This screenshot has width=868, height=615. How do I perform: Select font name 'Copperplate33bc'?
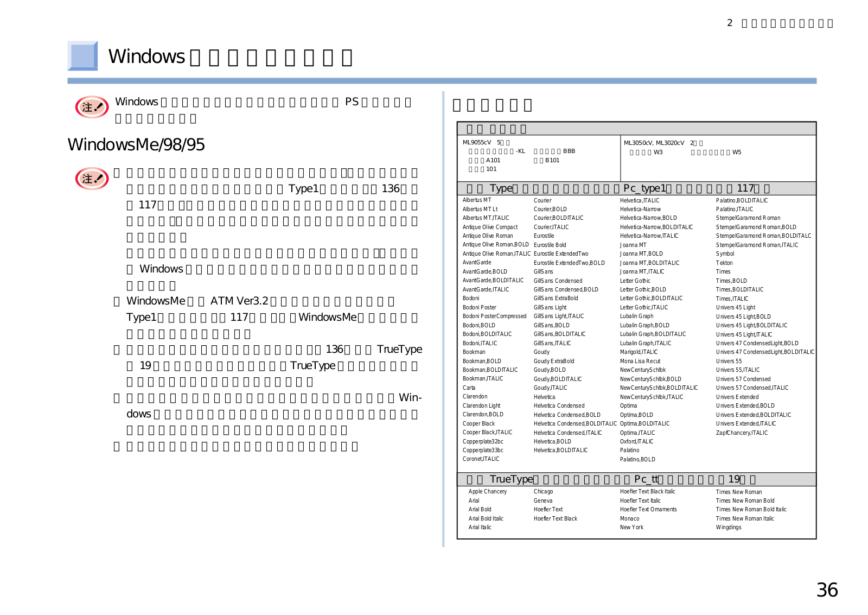483,450
